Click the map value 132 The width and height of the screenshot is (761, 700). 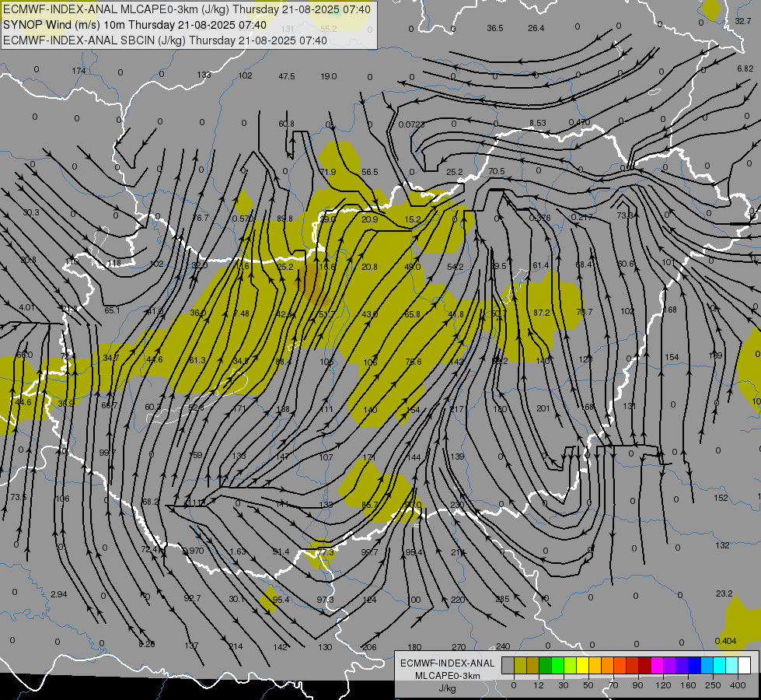pyautogui.click(x=722, y=545)
